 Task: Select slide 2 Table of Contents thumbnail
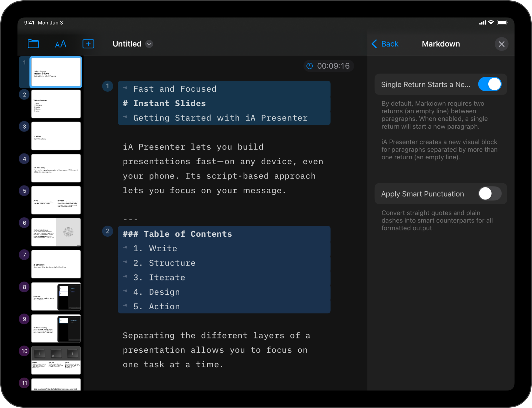click(x=56, y=104)
